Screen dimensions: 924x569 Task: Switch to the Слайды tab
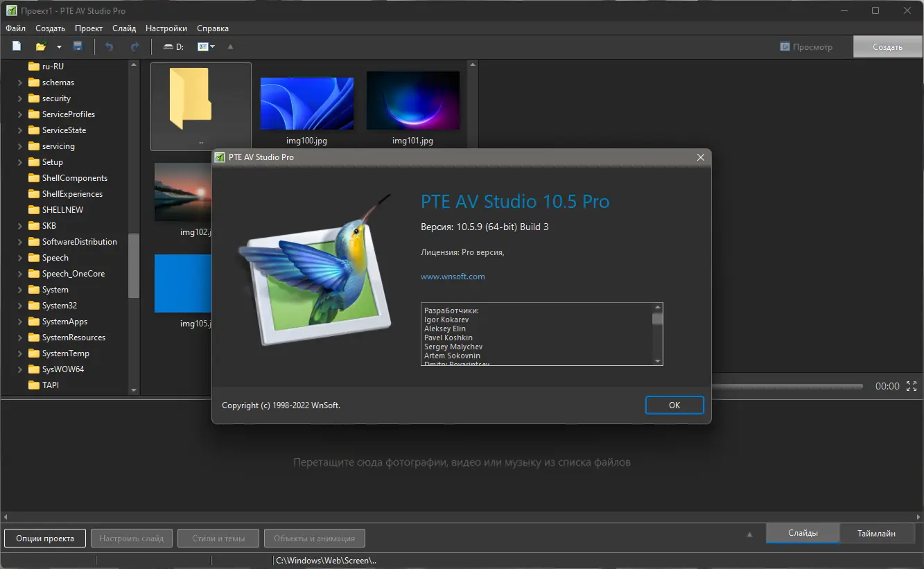click(x=803, y=534)
